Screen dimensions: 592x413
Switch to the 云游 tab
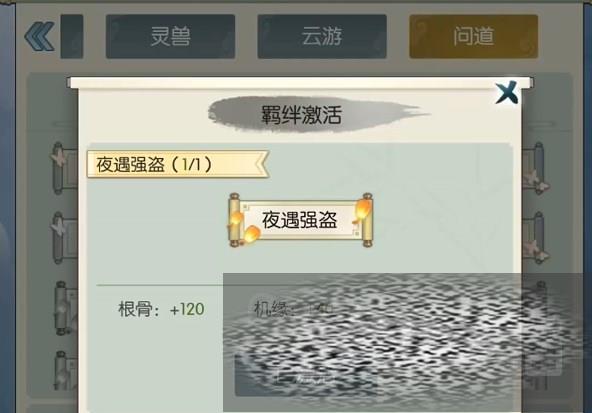tap(322, 37)
